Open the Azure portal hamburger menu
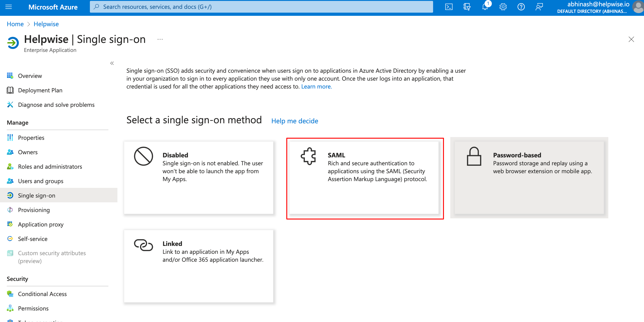Viewport: 644px width, 322px height. pos(9,7)
